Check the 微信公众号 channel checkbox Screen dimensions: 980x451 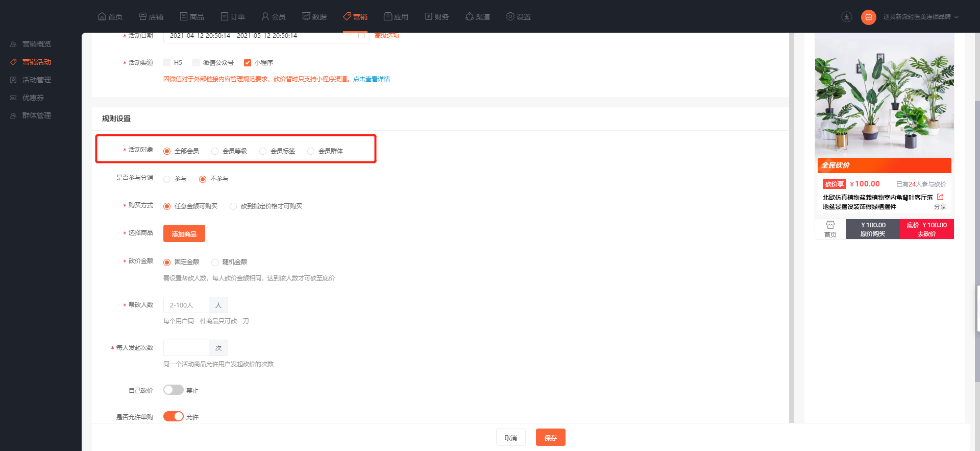pos(196,63)
